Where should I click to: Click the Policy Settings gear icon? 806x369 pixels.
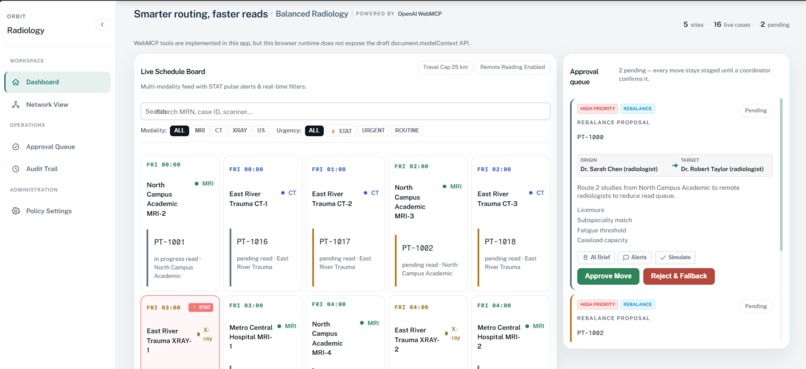(15, 211)
